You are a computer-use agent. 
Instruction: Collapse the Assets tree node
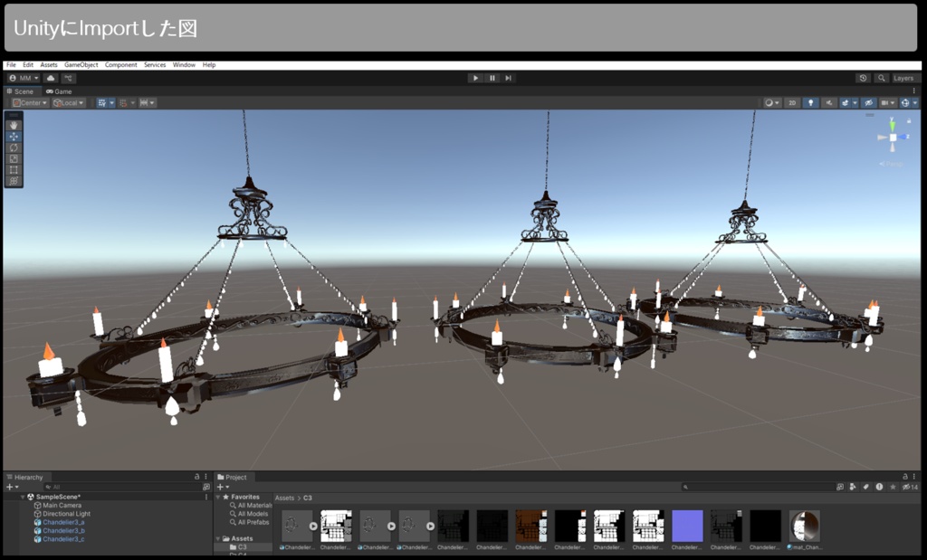(x=218, y=538)
